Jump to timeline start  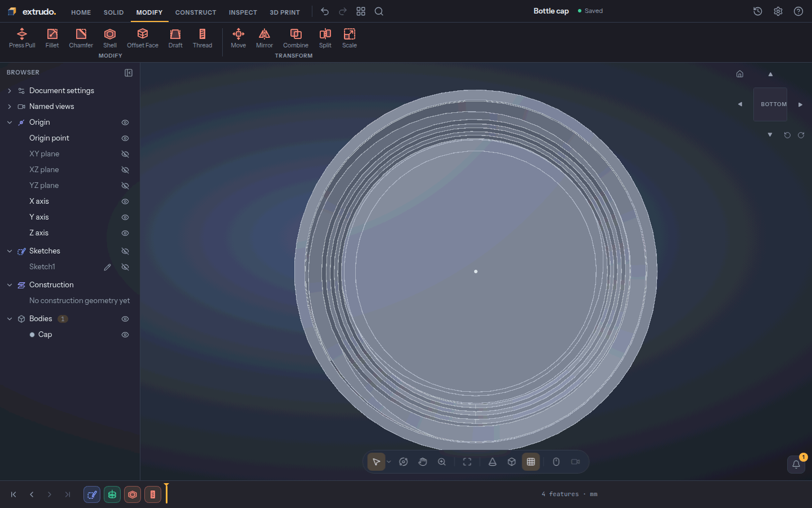tap(14, 494)
